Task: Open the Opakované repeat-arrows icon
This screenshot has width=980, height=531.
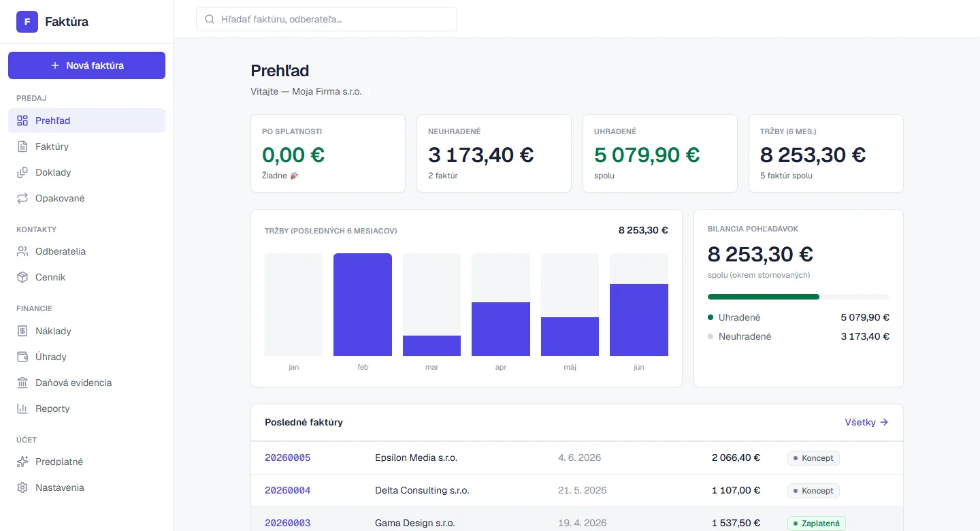Action: point(22,198)
